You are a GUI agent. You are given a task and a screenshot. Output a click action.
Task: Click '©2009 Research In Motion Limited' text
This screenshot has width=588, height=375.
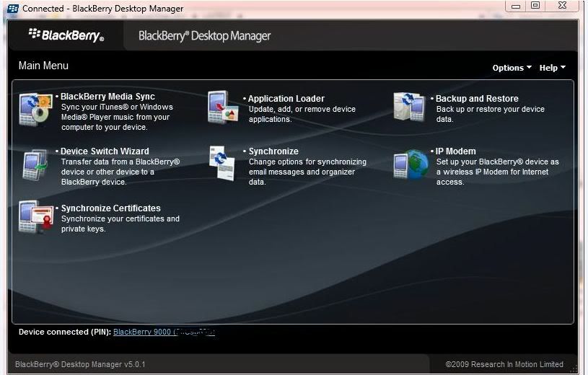tap(504, 364)
